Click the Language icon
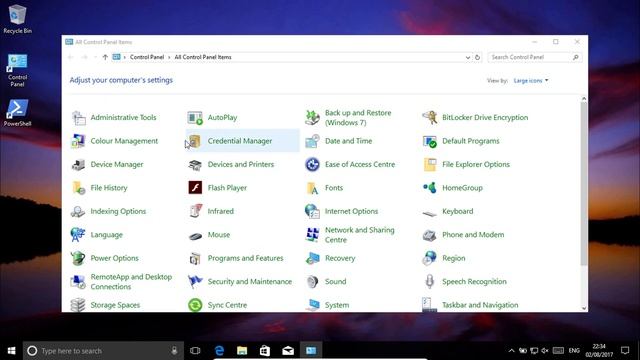This screenshot has height=360, width=640. [78, 235]
